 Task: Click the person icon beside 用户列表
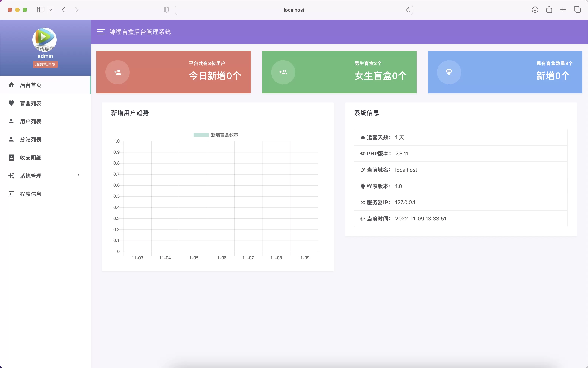pyautogui.click(x=11, y=121)
